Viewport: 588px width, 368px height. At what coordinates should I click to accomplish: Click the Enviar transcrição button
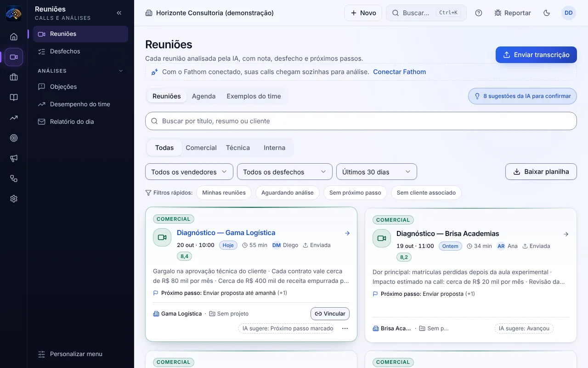536,55
